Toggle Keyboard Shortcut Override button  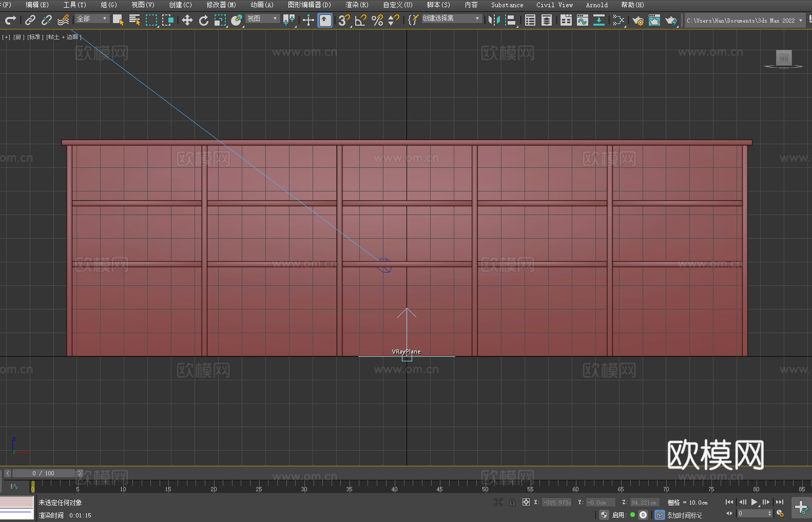325,20
